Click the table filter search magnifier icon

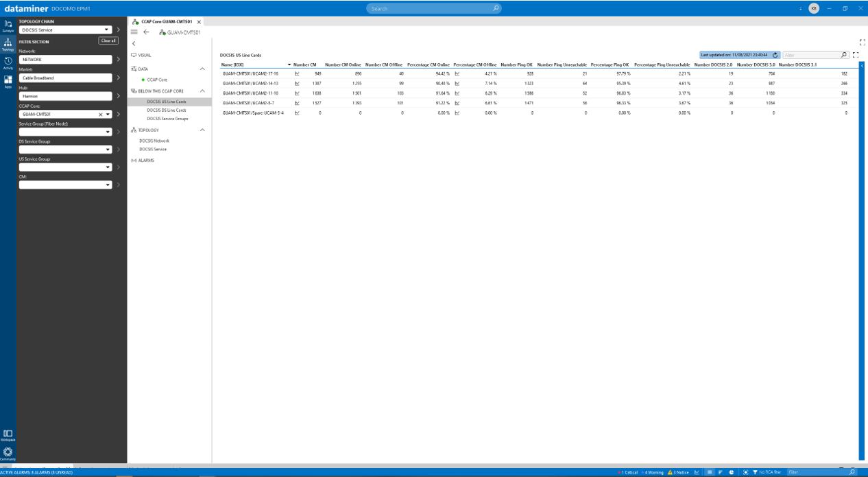point(844,55)
